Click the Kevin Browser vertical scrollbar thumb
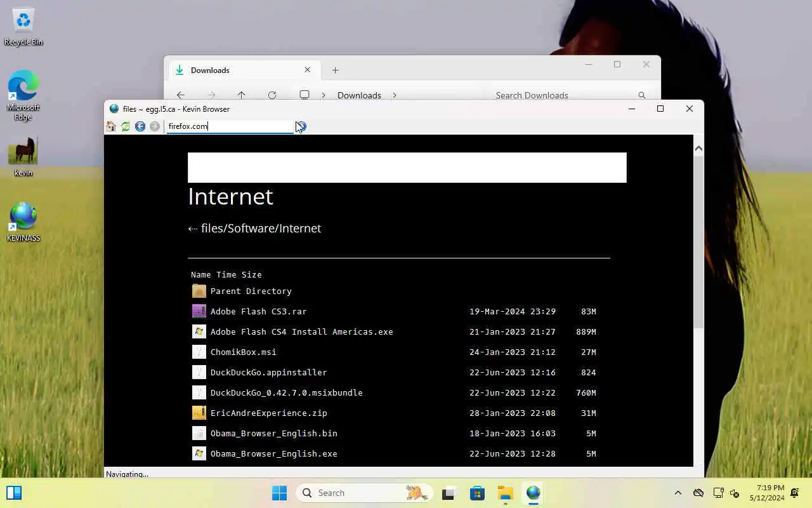 click(698, 242)
